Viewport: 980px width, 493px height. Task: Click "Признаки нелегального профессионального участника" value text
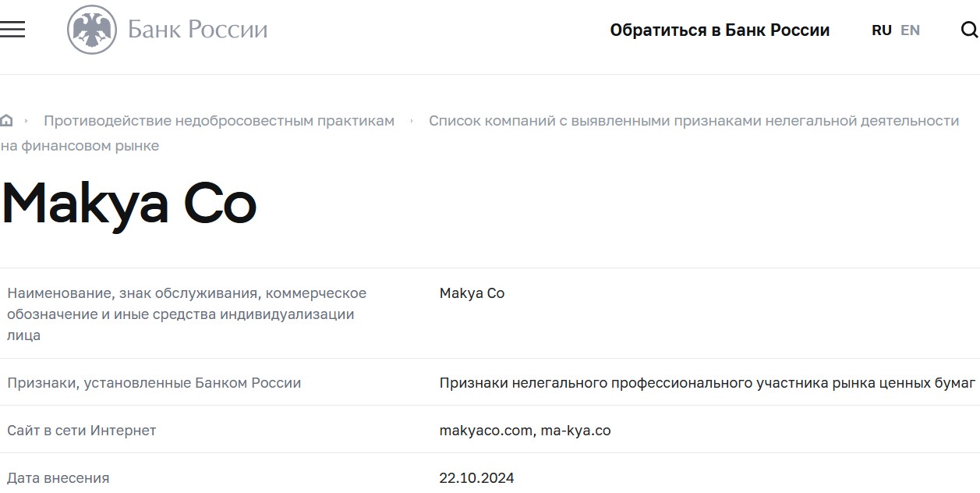tap(707, 383)
